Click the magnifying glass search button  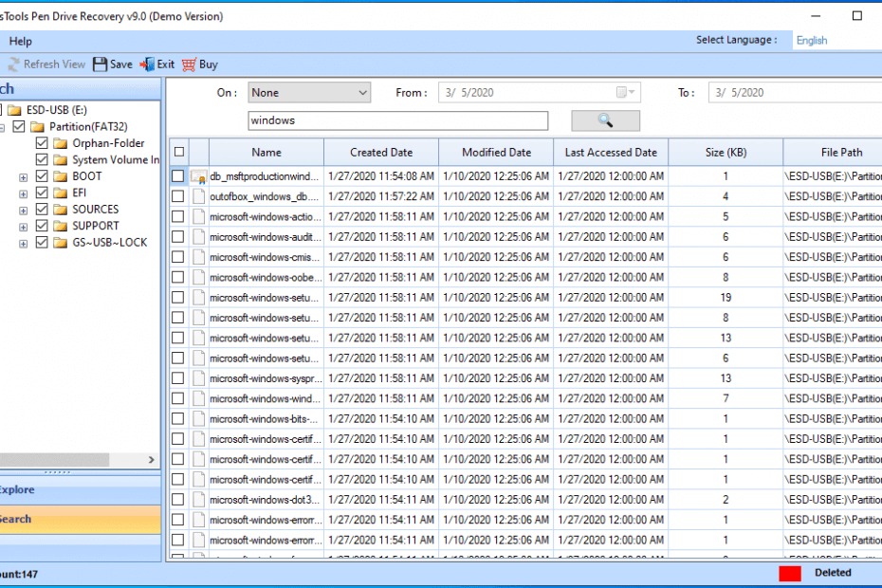point(605,120)
